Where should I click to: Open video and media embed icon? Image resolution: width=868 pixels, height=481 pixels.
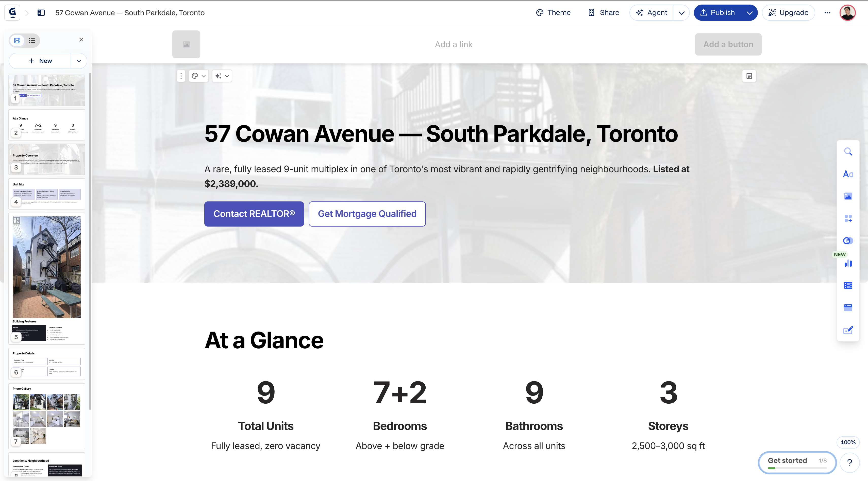point(848,285)
